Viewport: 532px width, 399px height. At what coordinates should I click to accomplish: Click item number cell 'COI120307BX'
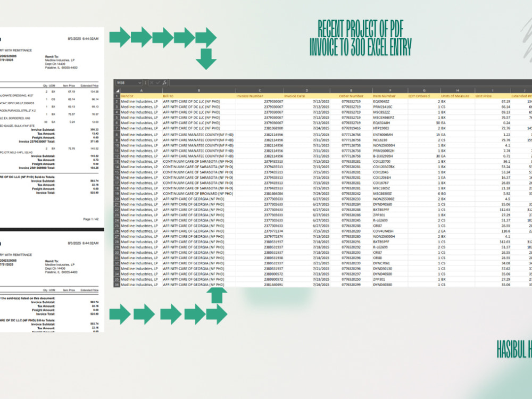[390, 167]
